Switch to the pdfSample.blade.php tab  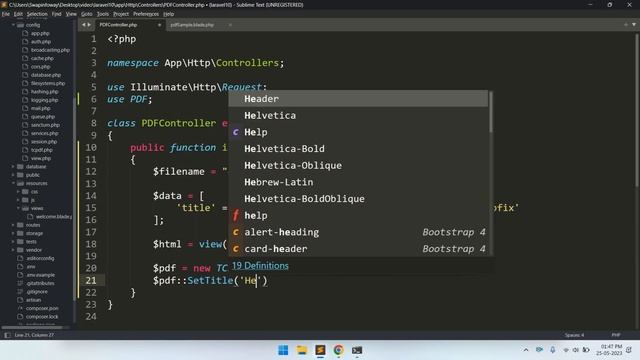coord(192,25)
